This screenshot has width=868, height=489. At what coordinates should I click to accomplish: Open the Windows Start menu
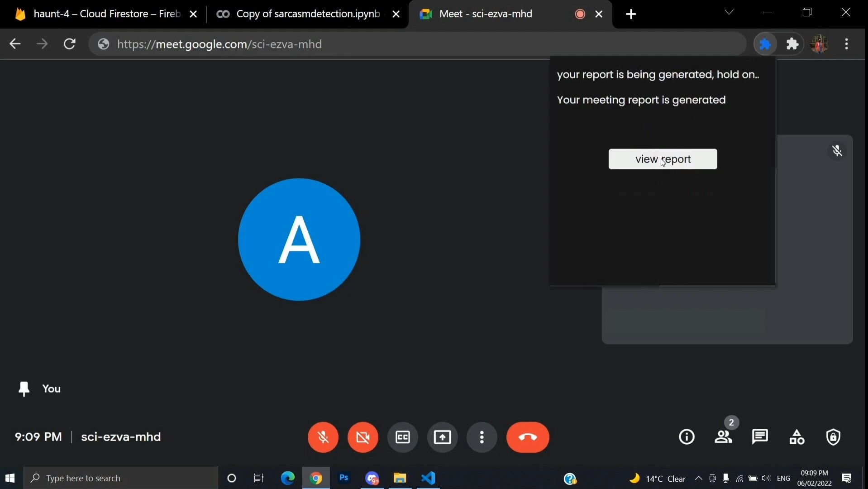coord(10,478)
